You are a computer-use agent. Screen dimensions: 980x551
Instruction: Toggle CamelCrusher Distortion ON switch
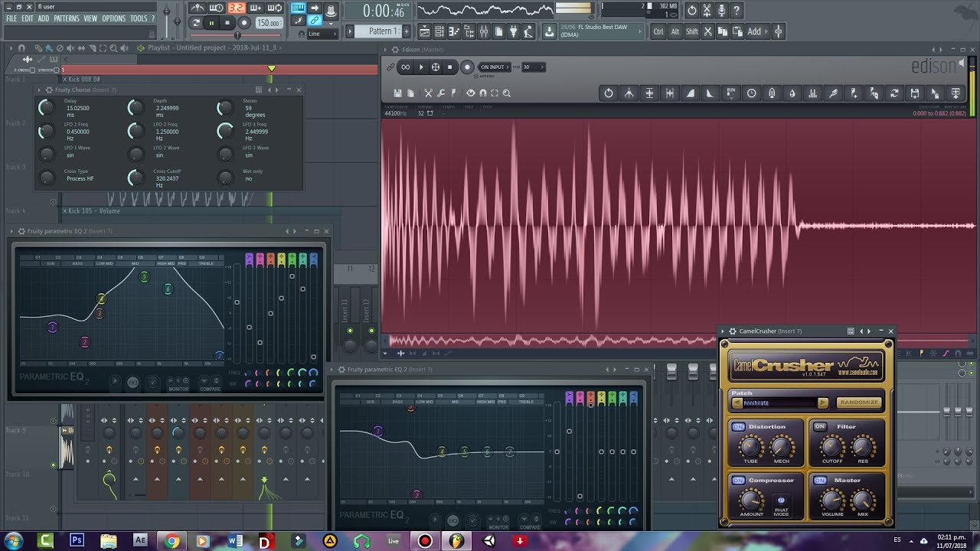pos(738,427)
